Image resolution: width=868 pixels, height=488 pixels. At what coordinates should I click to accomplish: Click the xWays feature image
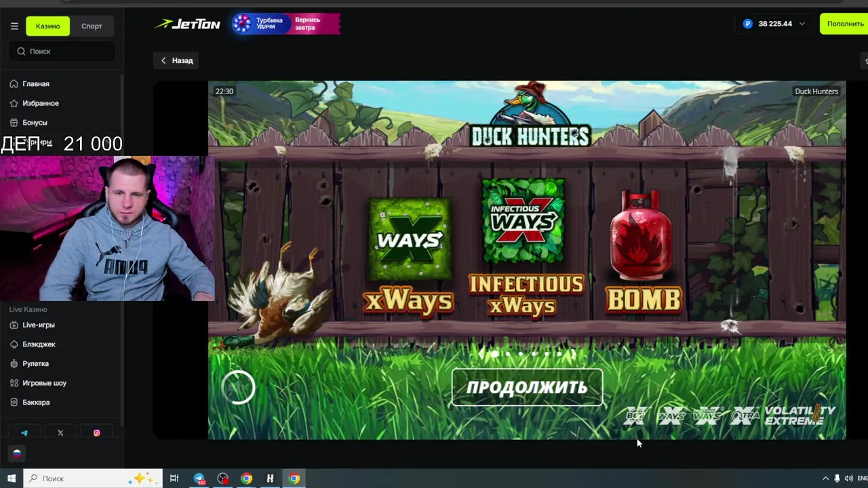[409, 239]
